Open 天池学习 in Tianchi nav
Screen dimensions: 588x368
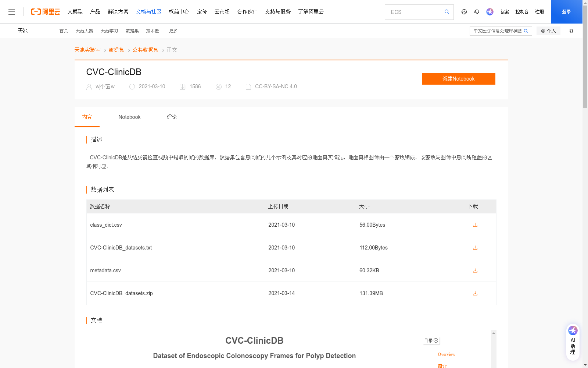(x=109, y=31)
